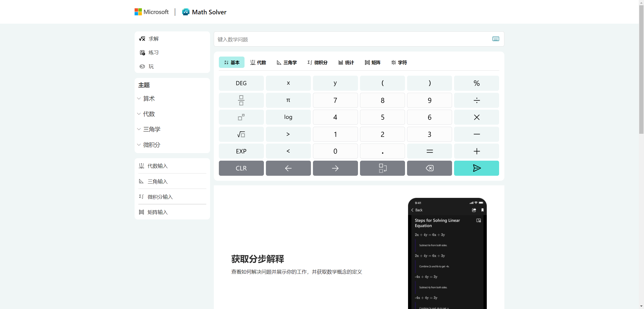Toggle DEG angle mode
Viewport: 644px width, 309px height.
point(241,83)
